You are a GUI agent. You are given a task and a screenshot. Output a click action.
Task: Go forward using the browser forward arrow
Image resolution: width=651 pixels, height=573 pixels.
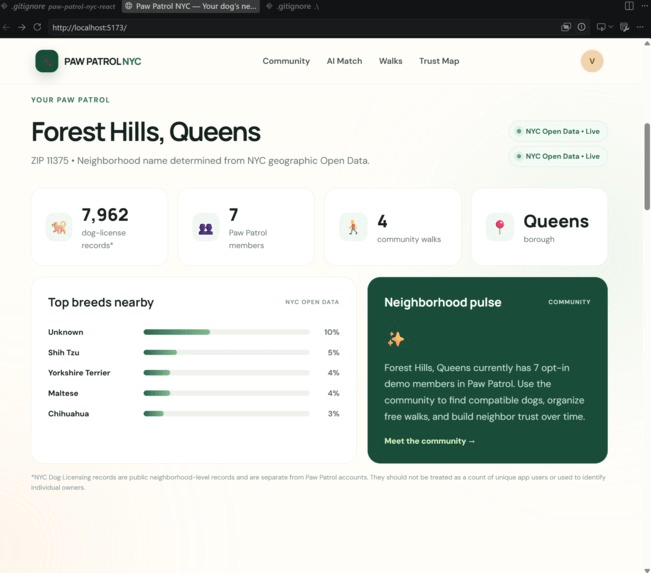pyautogui.click(x=22, y=27)
